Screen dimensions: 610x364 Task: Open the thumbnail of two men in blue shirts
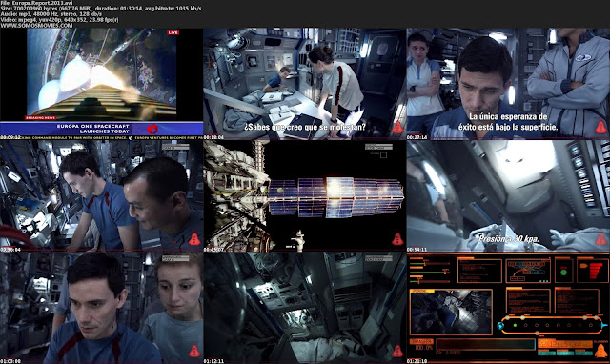(102, 195)
